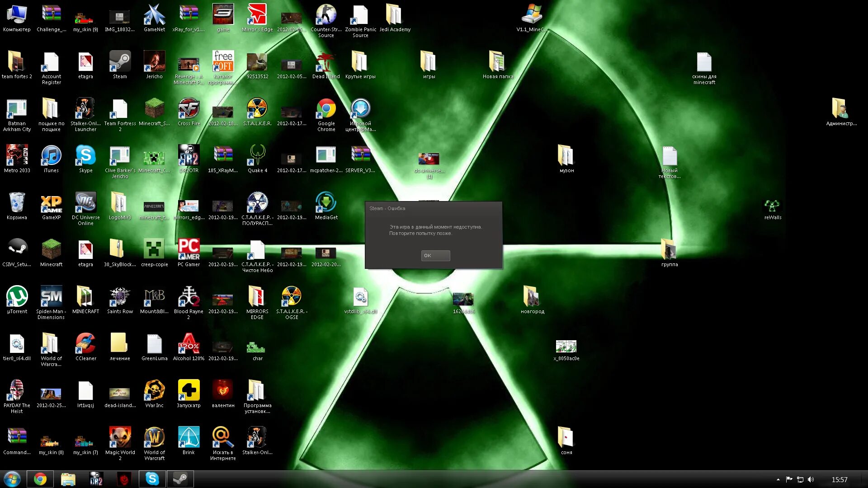Open the µTorrent desktop icon
The height and width of the screenshot is (488, 868).
tap(17, 296)
